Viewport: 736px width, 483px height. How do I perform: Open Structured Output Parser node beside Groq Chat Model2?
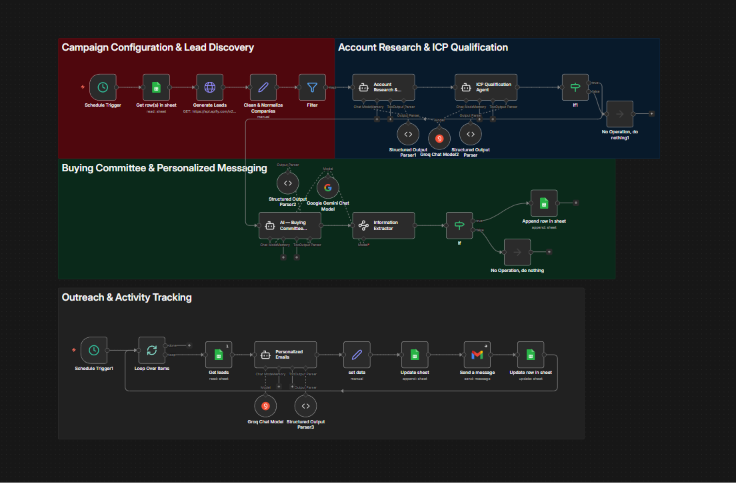pyautogui.click(x=470, y=134)
